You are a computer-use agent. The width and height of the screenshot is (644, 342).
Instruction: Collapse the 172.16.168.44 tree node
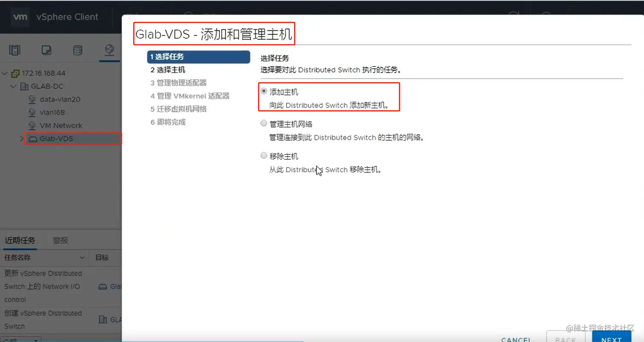(x=5, y=73)
